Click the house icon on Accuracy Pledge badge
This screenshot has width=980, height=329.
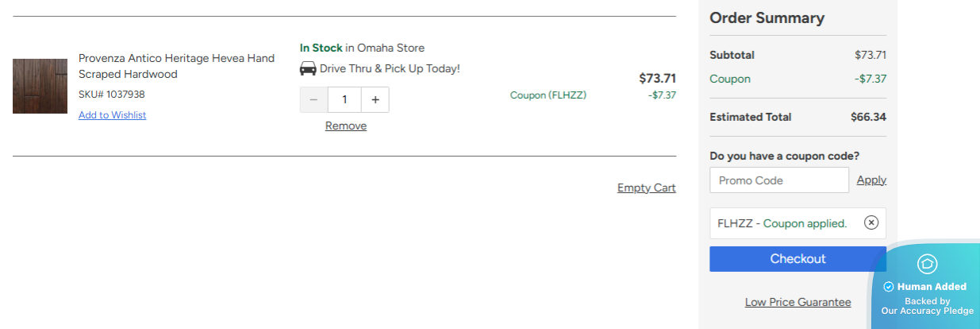(927, 264)
